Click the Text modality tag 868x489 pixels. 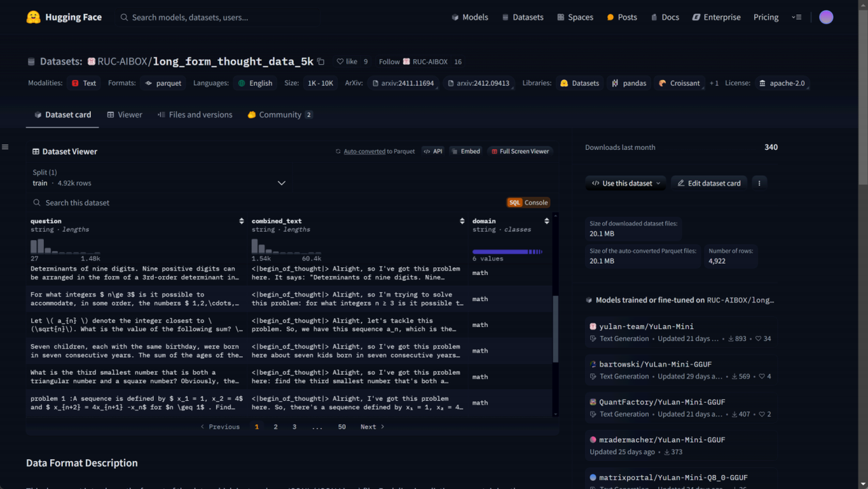[x=84, y=83]
